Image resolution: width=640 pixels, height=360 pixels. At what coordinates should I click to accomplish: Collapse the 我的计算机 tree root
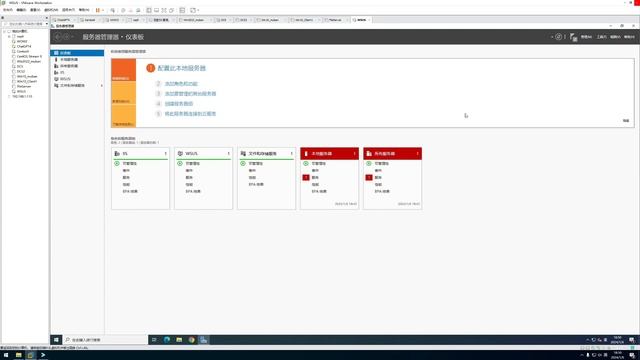pyautogui.click(x=4, y=31)
